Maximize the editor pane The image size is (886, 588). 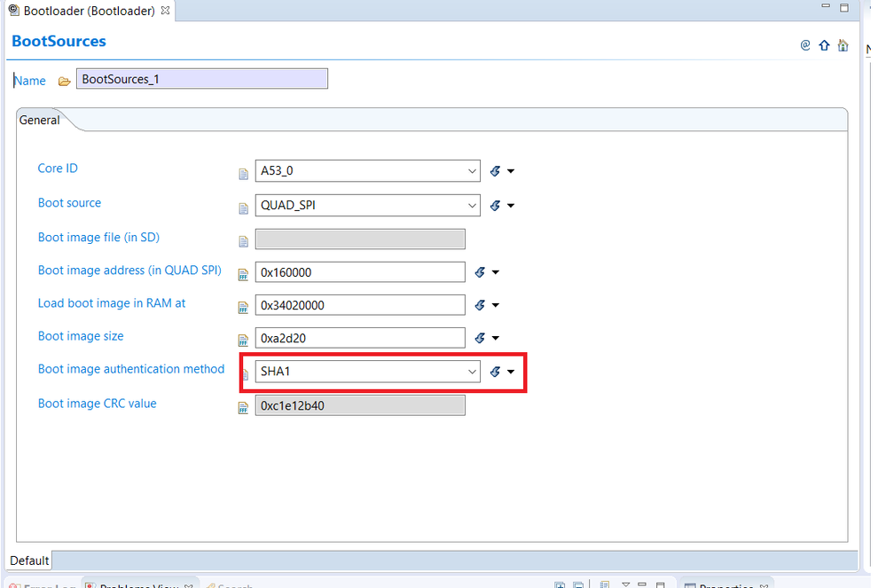point(844,7)
